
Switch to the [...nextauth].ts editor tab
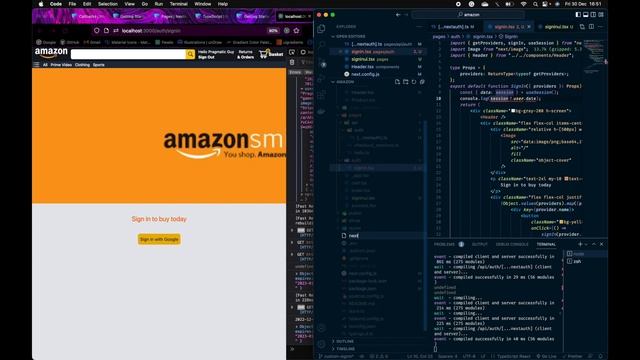(x=455, y=27)
